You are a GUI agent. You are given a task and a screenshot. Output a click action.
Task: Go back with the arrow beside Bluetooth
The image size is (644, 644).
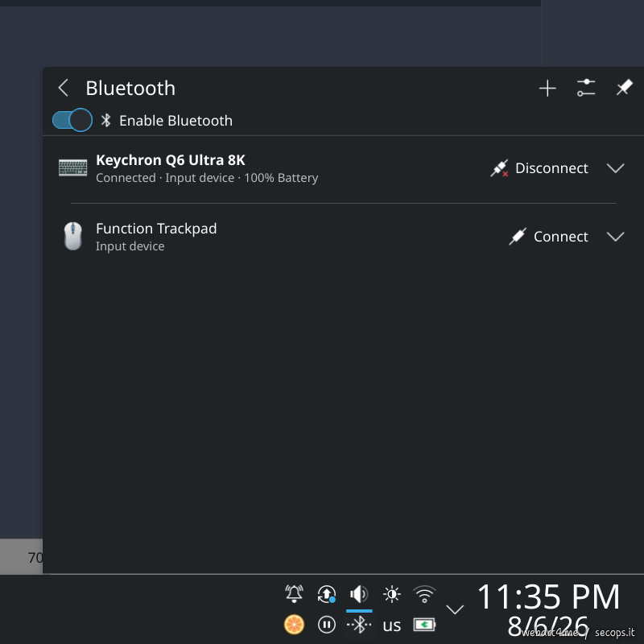(x=64, y=88)
